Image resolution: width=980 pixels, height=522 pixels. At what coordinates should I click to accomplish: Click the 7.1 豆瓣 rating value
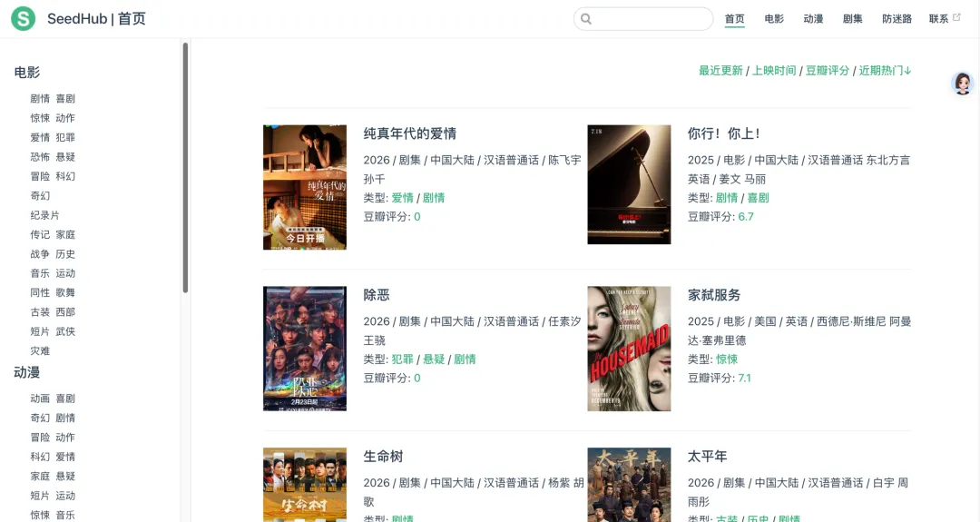click(744, 378)
